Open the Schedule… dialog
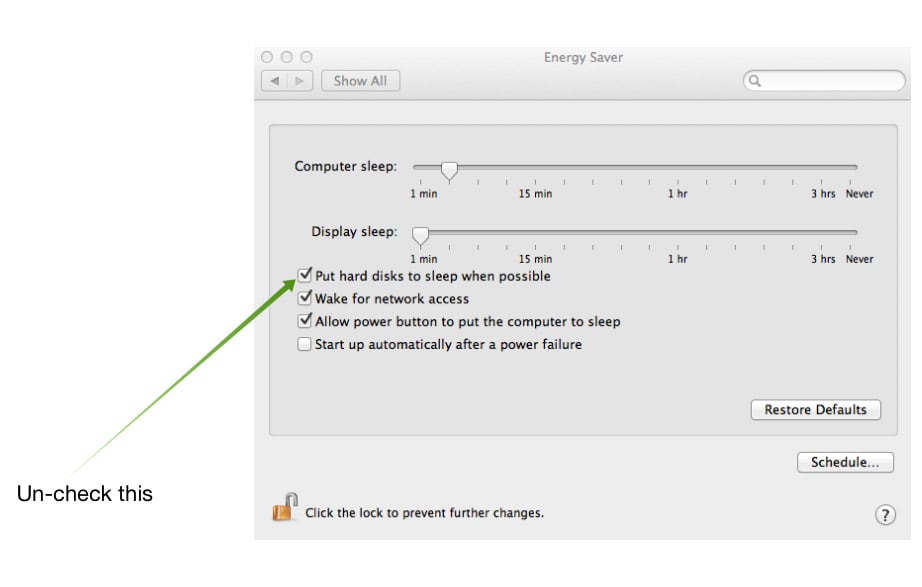922x587 pixels. pyautogui.click(x=845, y=462)
